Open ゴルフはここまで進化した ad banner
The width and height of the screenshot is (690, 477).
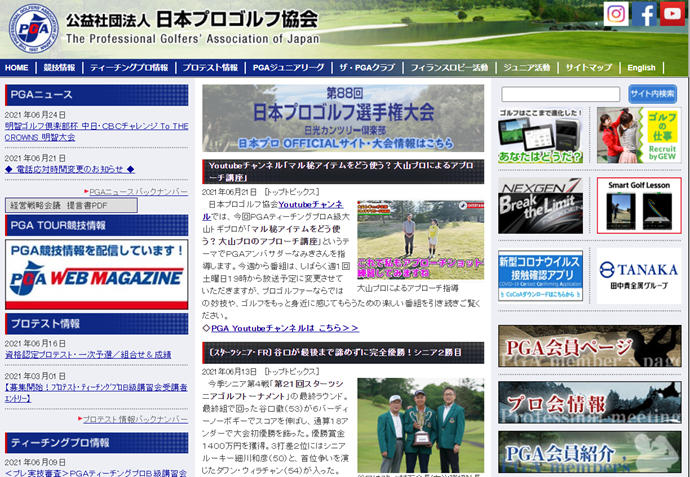[x=540, y=136]
